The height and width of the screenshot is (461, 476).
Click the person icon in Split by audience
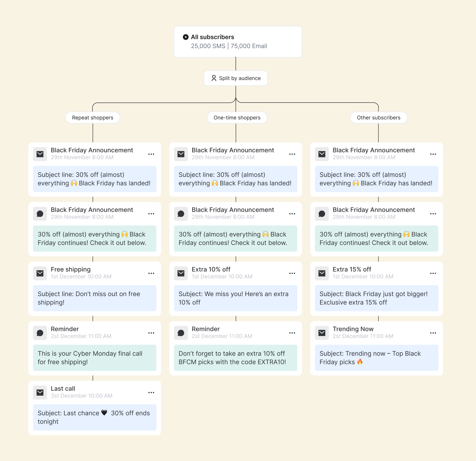(214, 78)
